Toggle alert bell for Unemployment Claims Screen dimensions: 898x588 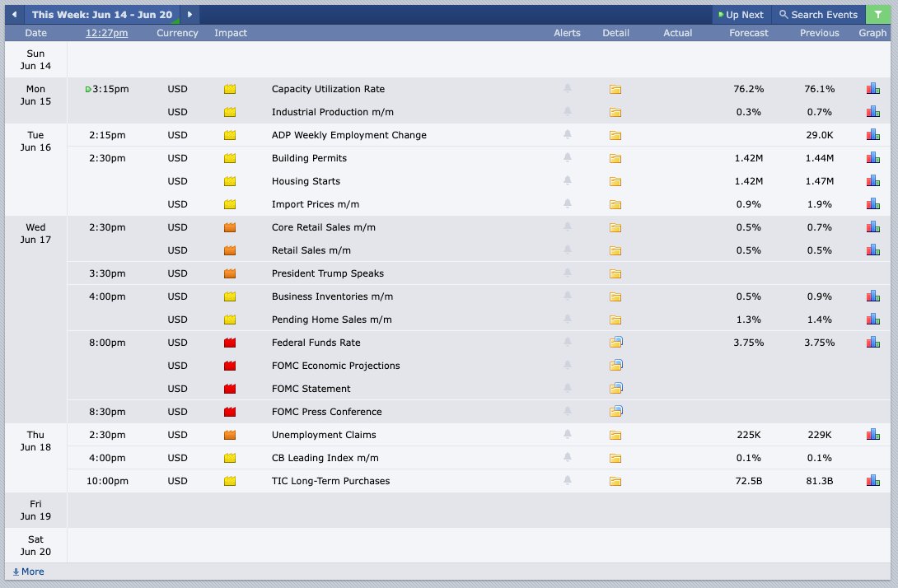point(567,434)
